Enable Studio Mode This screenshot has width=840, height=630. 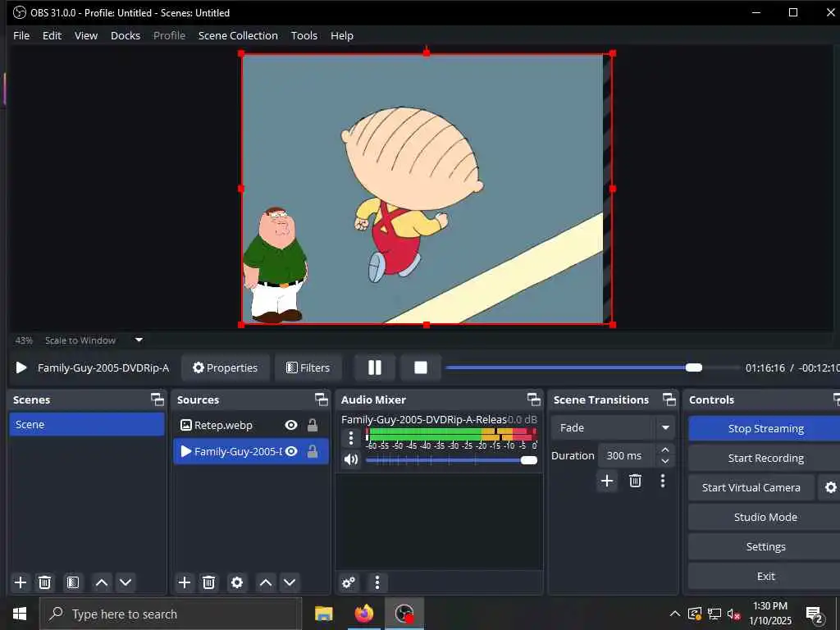pos(765,517)
